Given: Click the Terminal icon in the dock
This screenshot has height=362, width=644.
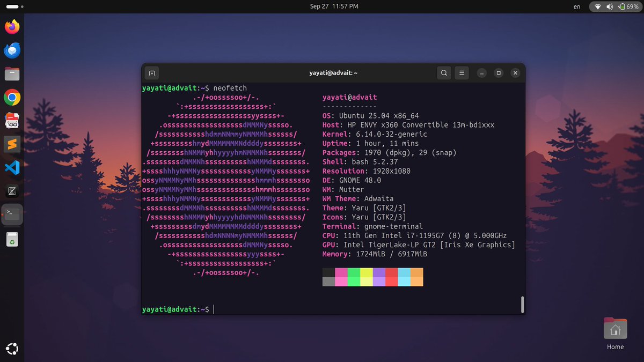Looking at the screenshot, I should (x=12, y=215).
